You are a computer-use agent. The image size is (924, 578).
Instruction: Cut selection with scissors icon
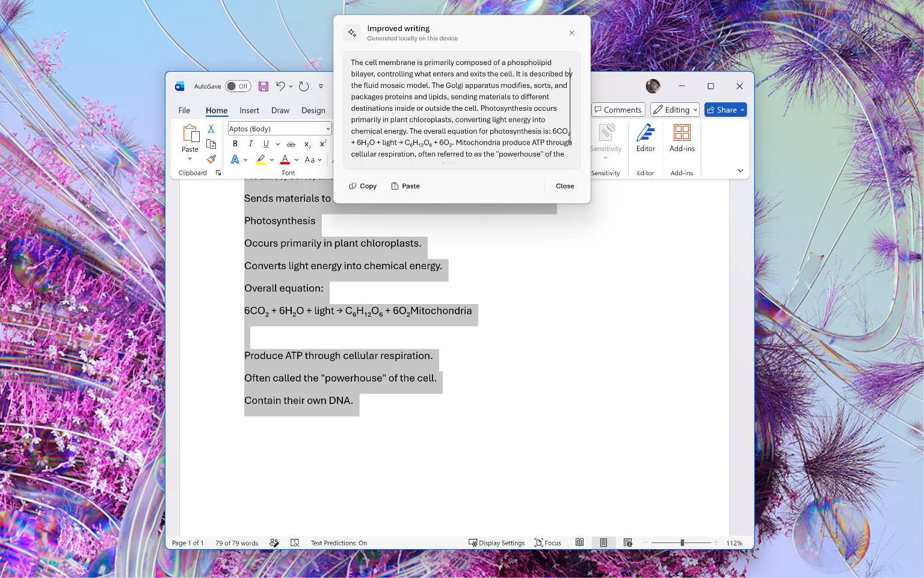coord(211,129)
